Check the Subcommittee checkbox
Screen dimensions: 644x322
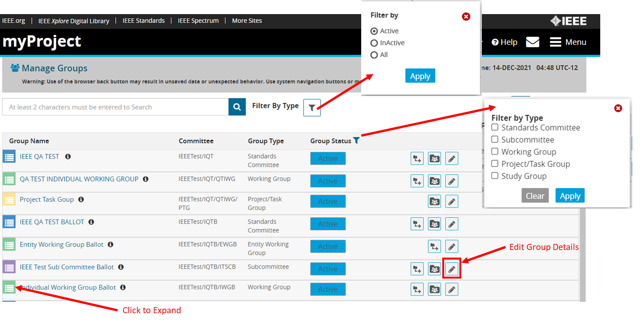[x=495, y=139]
